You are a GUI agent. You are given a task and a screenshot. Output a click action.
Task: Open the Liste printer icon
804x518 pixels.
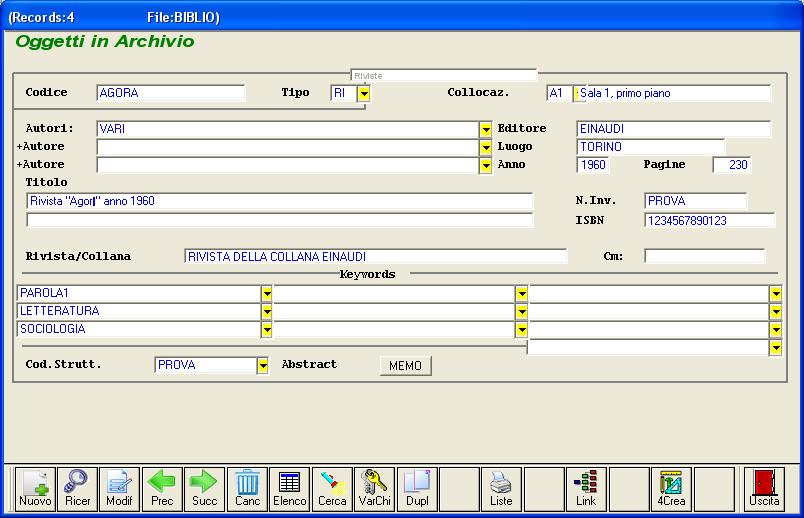[x=501, y=489]
